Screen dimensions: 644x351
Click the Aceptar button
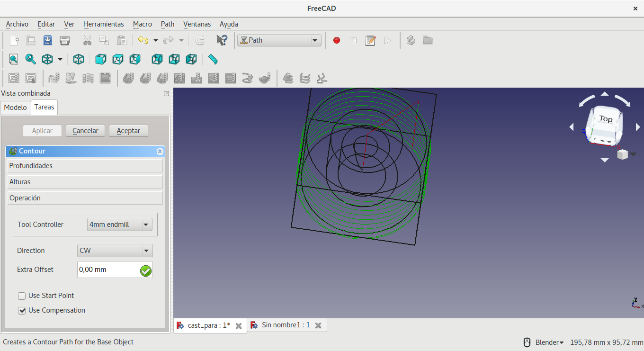coord(128,131)
